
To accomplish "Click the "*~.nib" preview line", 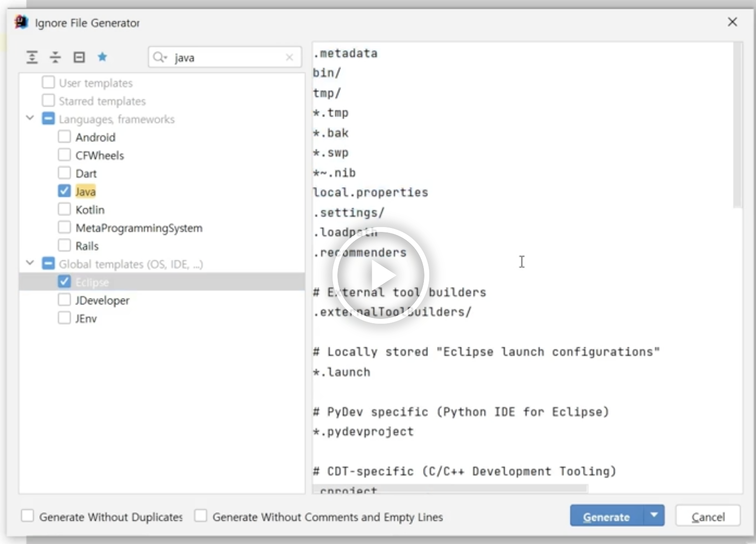I will click(x=334, y=172).
